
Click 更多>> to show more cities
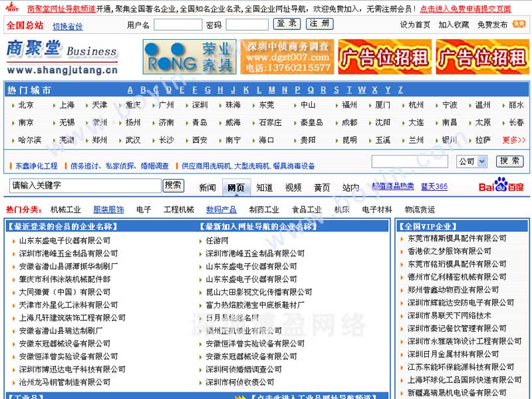[514, 140]
